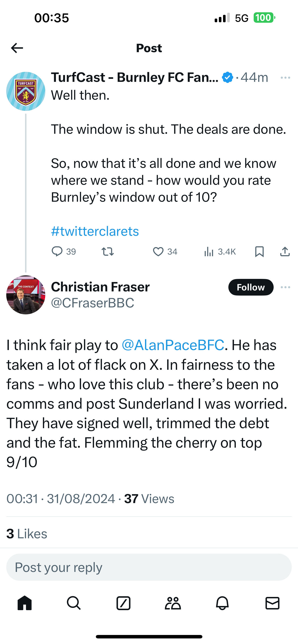The height and width of the screenshot is (644, 298).
Task: Open the Messages envelope tab
Action: click(272, 603)
